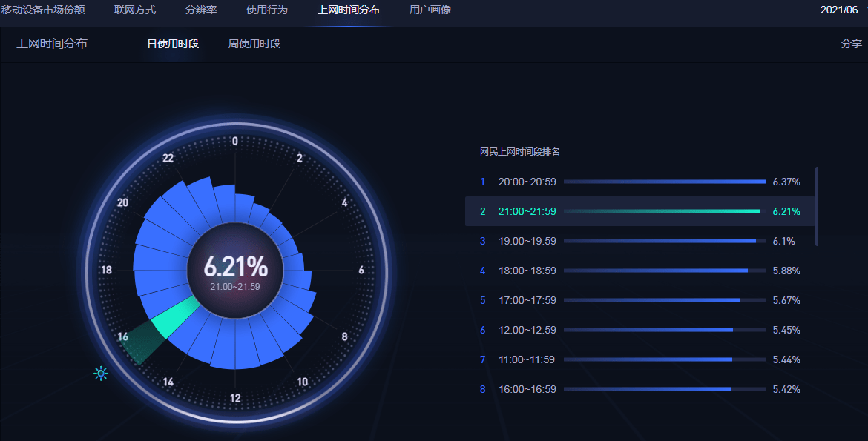Switch to 周使用时段 view

tap(254, 44)
